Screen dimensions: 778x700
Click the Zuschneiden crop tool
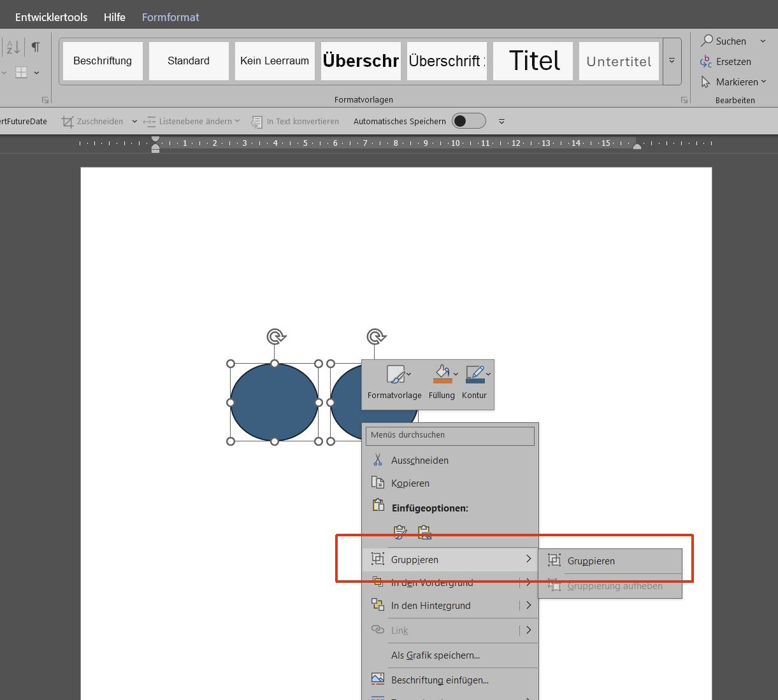[x=92, y=121]
